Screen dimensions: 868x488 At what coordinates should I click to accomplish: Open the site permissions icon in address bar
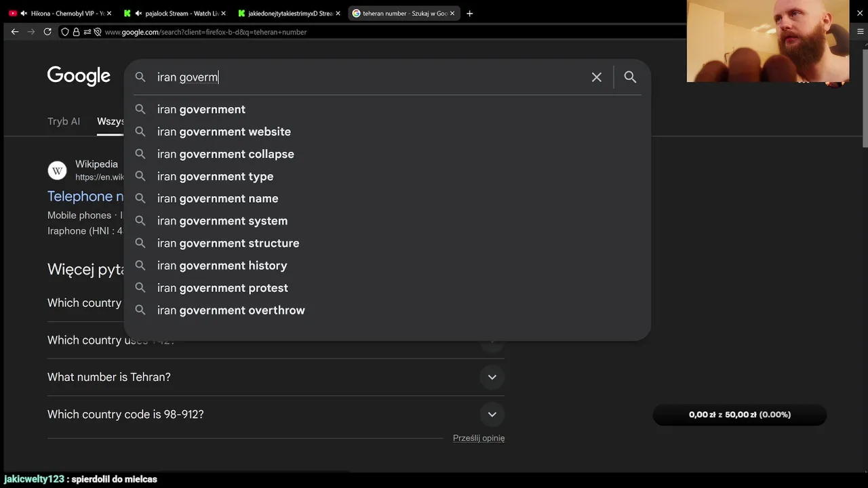pyautogui.click(x=87, y=32)
